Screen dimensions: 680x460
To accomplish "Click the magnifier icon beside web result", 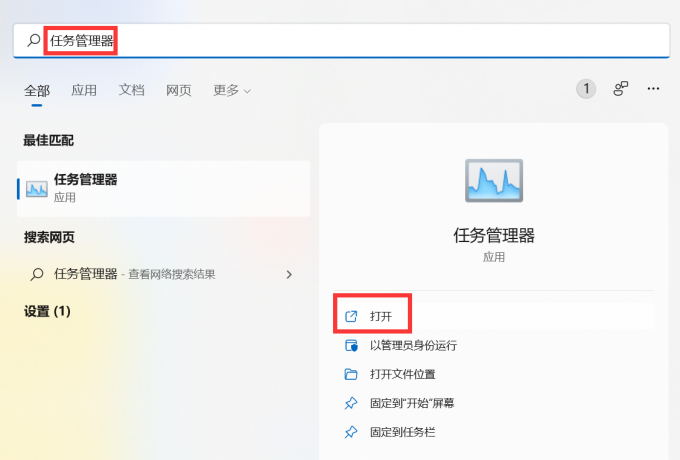I will [37, 274].
